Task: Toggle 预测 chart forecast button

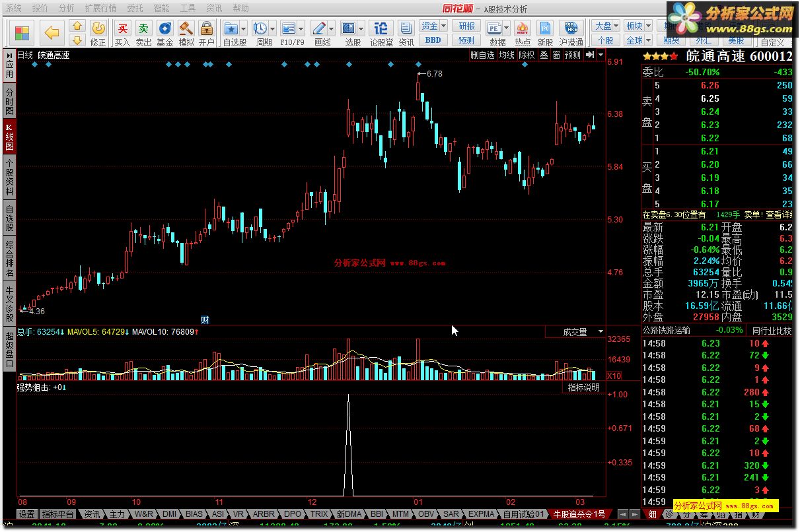Action: click(x=573, y=55)
